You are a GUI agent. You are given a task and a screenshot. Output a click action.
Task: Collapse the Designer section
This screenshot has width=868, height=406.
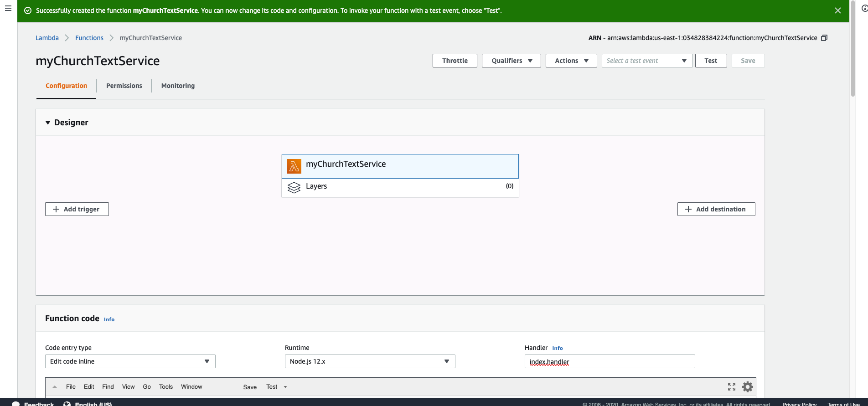[x=48, y=123]
